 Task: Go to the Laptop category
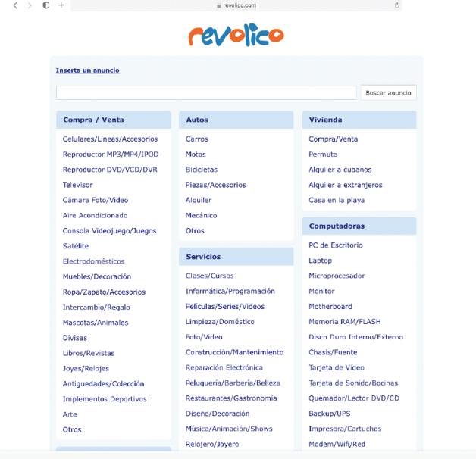(x=320, y=261)
